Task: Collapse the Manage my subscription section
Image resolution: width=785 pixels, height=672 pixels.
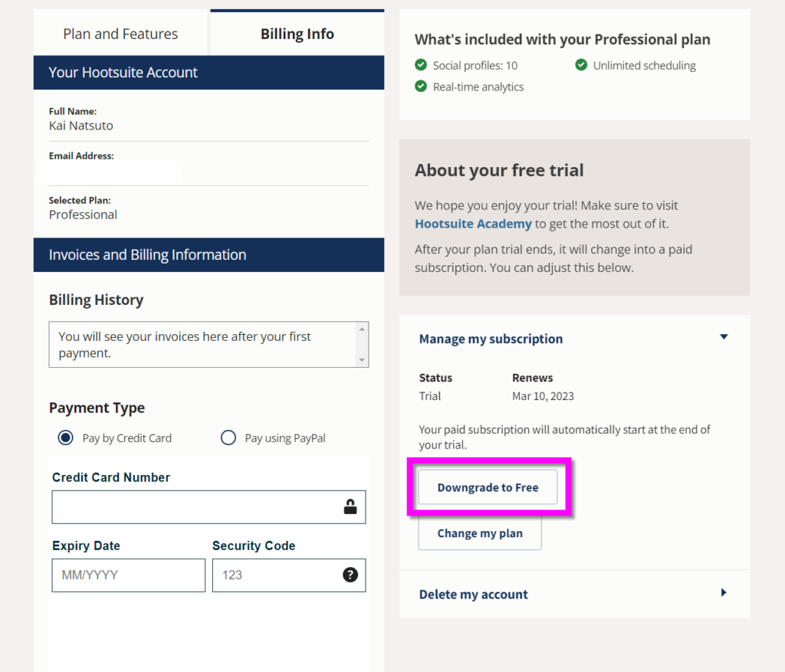Action: click(724, 336)
